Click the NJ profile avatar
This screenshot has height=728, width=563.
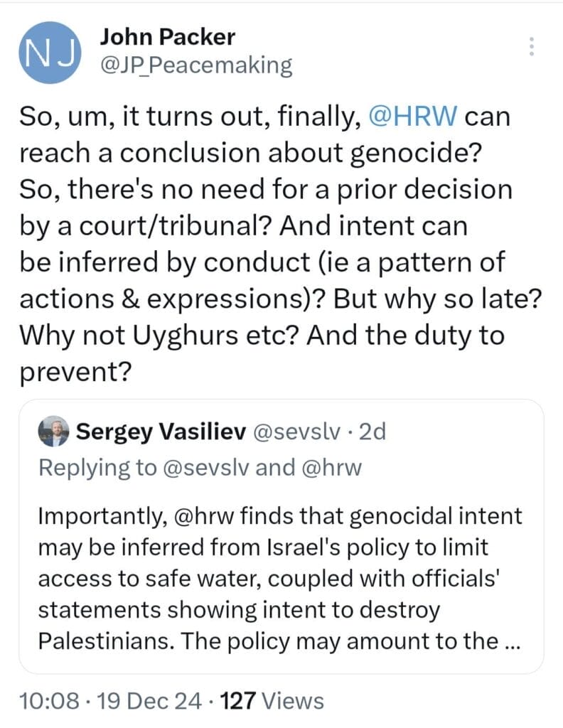[48, 53]
